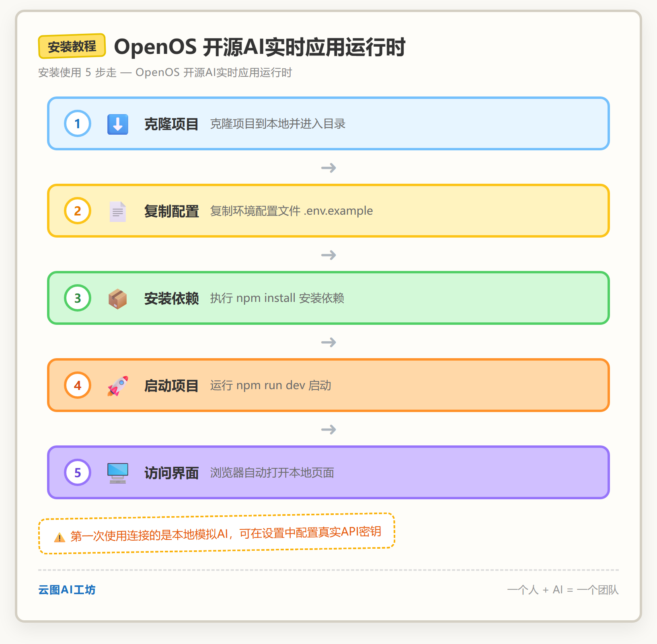Click the text 执行 npm install 安装依赖
The height and width of the screenshot is (644, 657).
pyautogui.click(x=277, y=298)
